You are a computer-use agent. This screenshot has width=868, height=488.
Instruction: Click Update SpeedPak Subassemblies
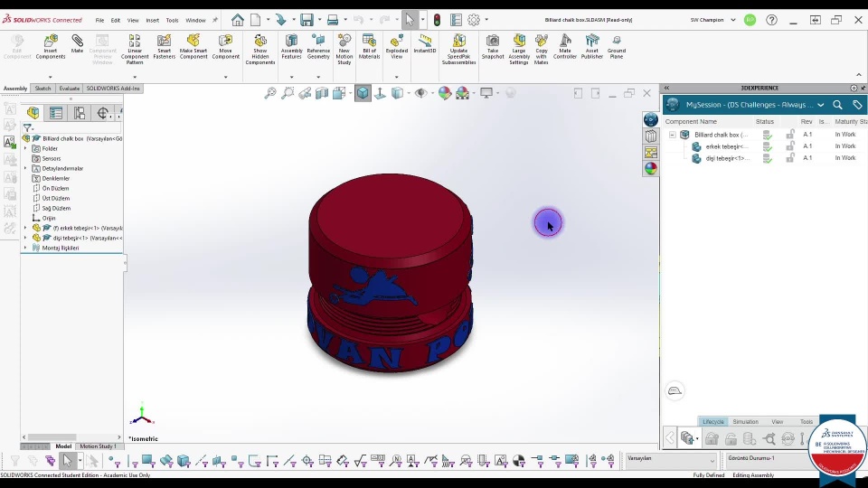click(459, 49)
